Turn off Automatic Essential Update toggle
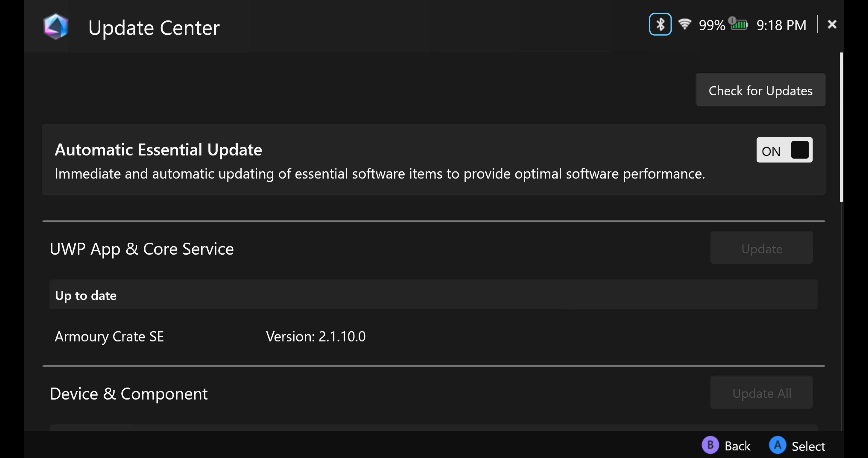868x458 pixels. [x=784, y=150]
